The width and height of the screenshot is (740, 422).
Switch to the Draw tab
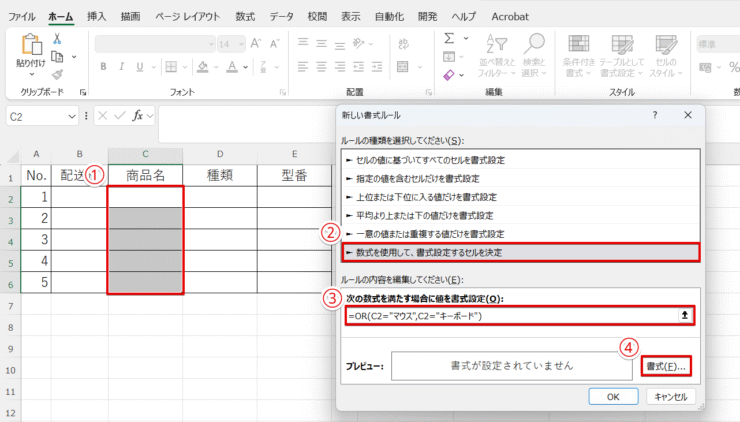(130, 17)
